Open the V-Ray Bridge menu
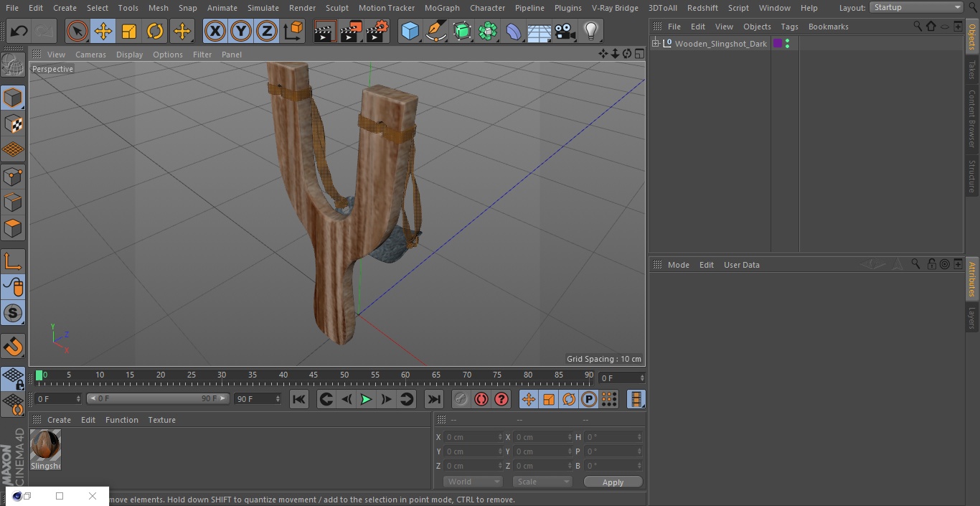This screenshot has width=980, height=506. (615, 8)
